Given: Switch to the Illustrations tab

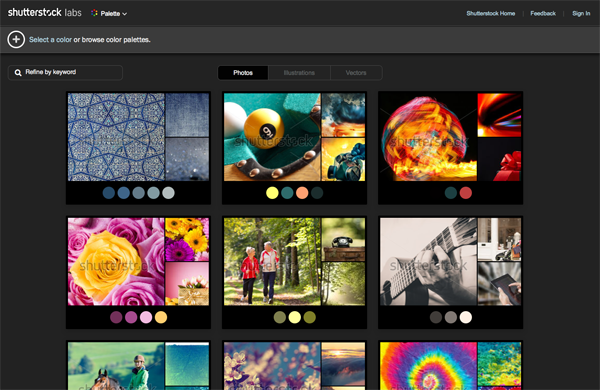Looking at the screenshot, I should [299, 73].
